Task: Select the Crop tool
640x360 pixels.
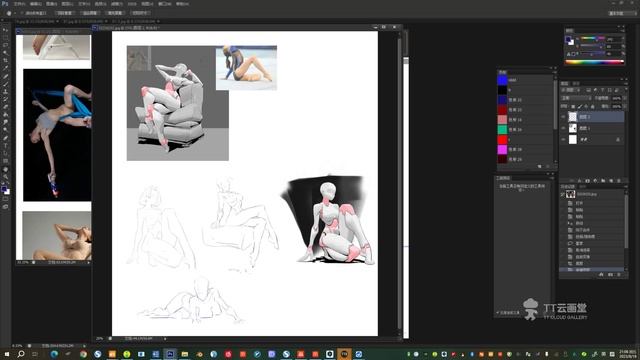Action: 6,60
